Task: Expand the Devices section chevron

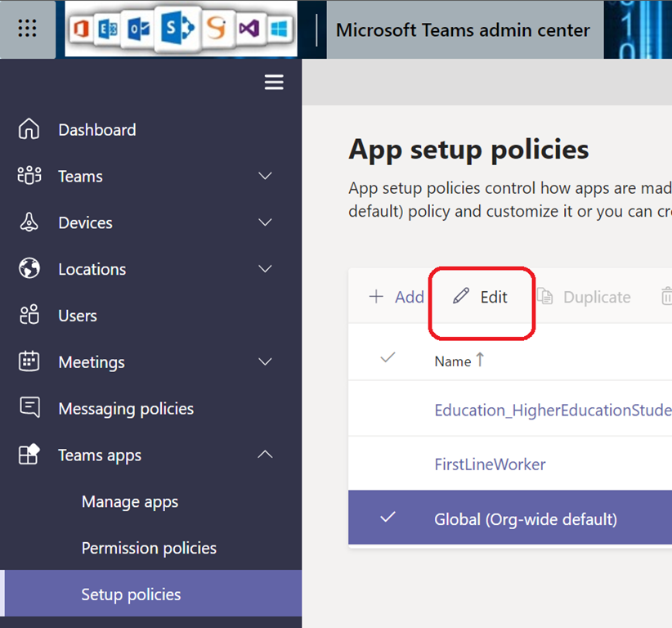Action: click(x=265, y=222)
